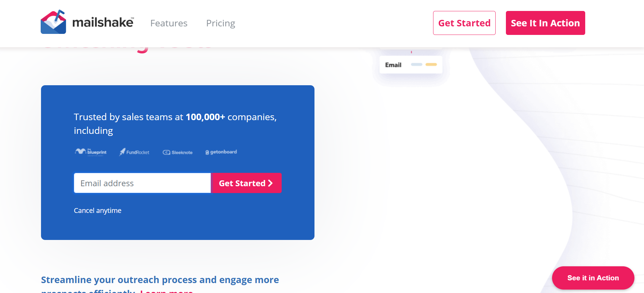Open the Features menu item
This screenshot has width=644, height=293.
169,23
